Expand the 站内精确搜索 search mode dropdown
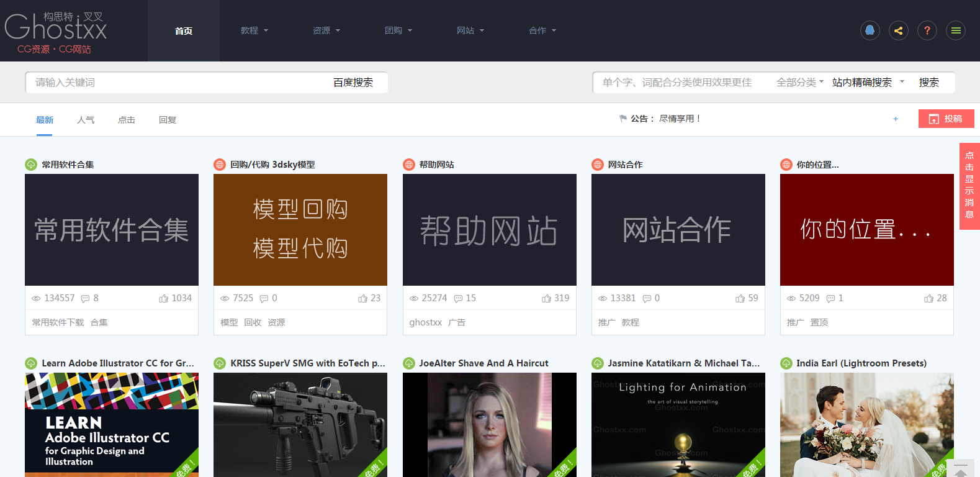Viewport: 980px width, 477px height. [x=868, y=83]
